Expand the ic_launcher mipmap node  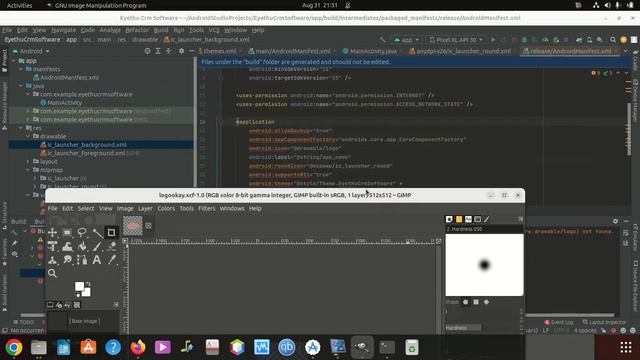(36, 178)
